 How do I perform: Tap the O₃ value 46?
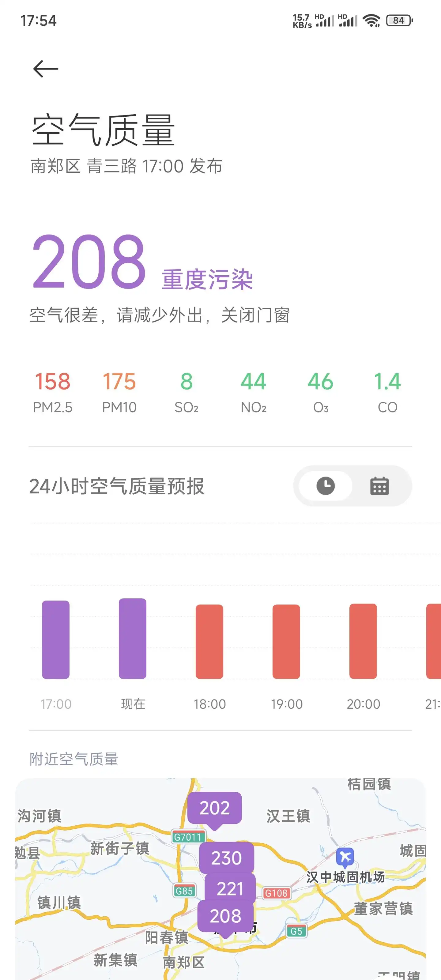tap(320, 381)
